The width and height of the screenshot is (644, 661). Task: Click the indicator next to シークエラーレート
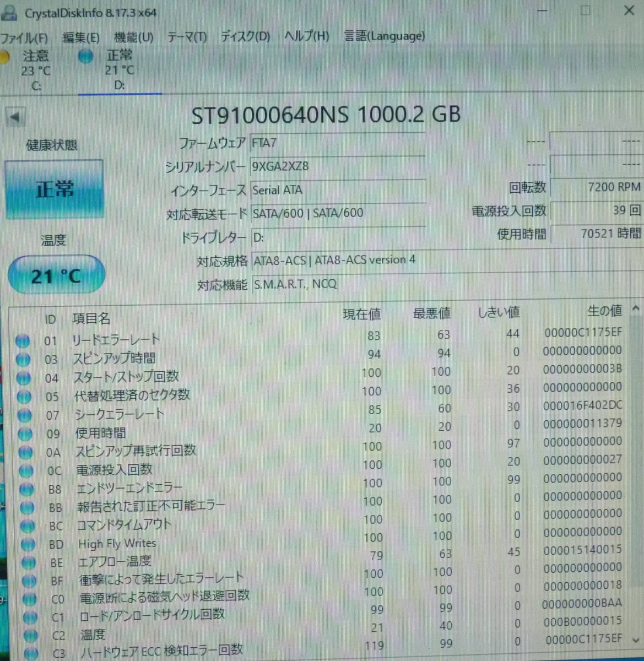pos(24,415)
